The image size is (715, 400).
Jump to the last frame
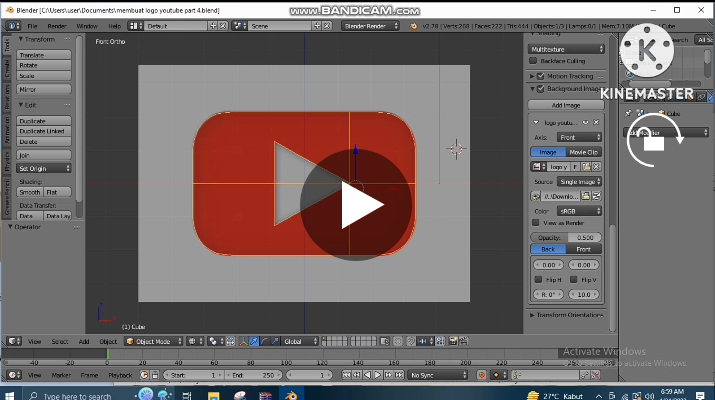[x=399, y=375]
